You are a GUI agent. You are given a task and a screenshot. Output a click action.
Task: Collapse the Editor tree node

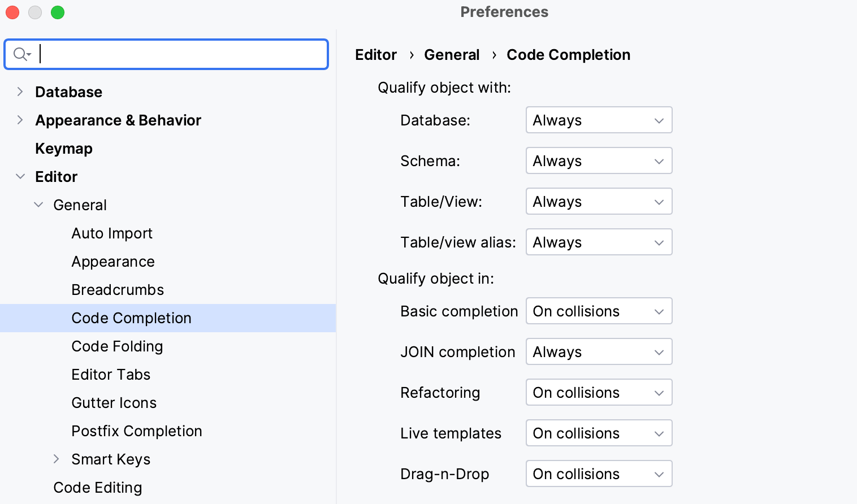coord(20,176)
